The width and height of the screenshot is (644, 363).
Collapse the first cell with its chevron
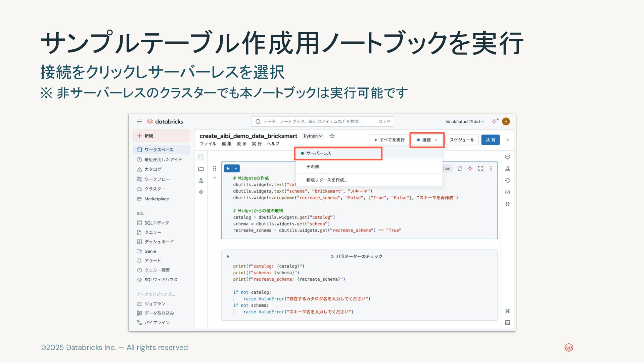pos(215,178)
